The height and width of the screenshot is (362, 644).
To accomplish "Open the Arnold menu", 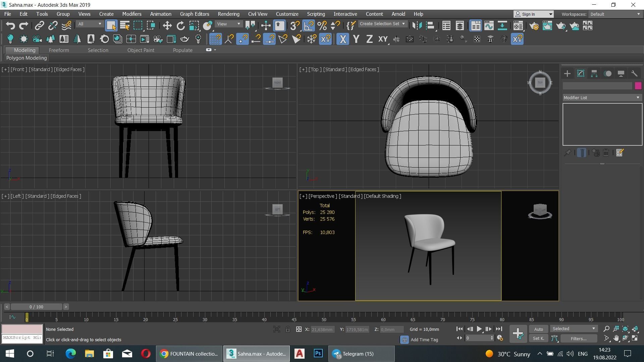I will click(398, 14).
